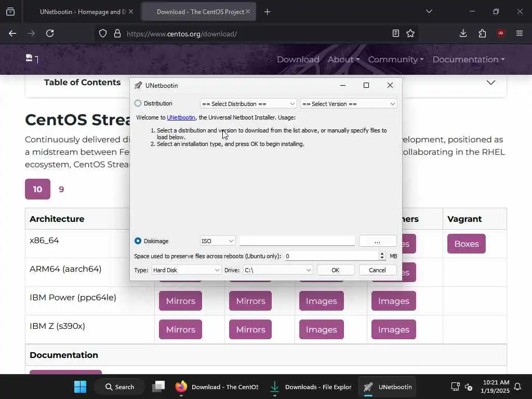Screen dimensions: 532x399
Task: Click Cancel in the UNetbootin dialog
Action: click(x=378, y=270)
